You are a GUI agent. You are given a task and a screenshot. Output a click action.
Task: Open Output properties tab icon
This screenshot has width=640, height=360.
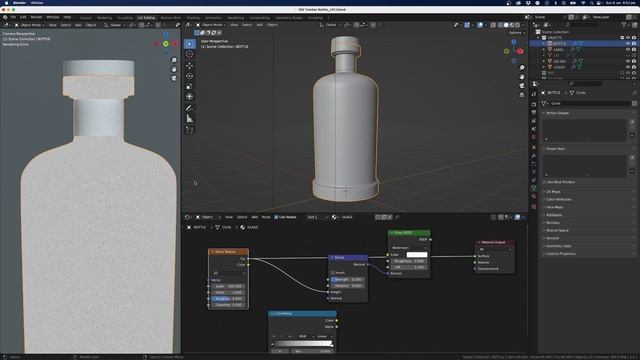(534, 113)
